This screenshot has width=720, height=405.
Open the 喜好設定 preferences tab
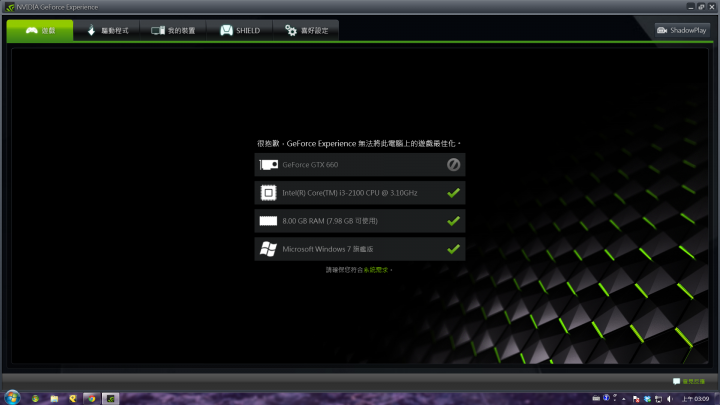[306, 30]
